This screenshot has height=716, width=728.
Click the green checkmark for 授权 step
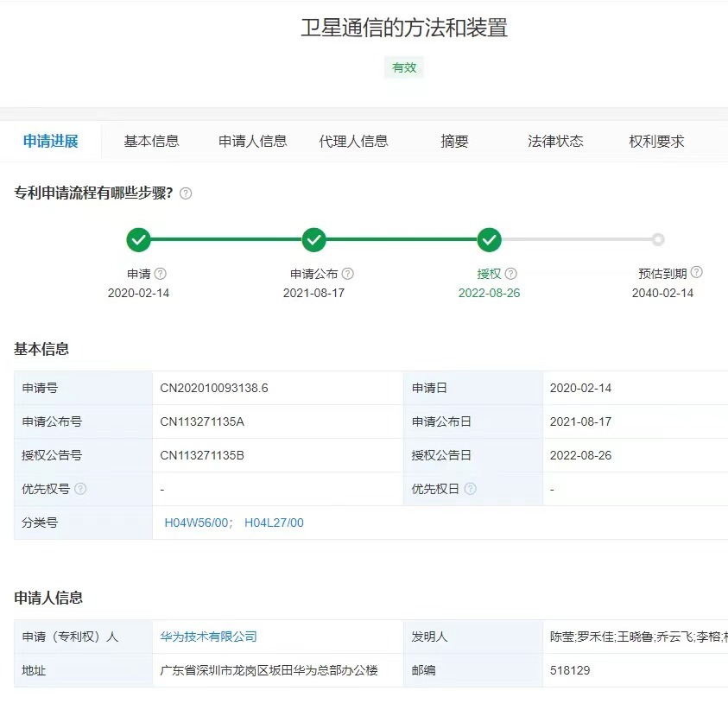point(490,239)
